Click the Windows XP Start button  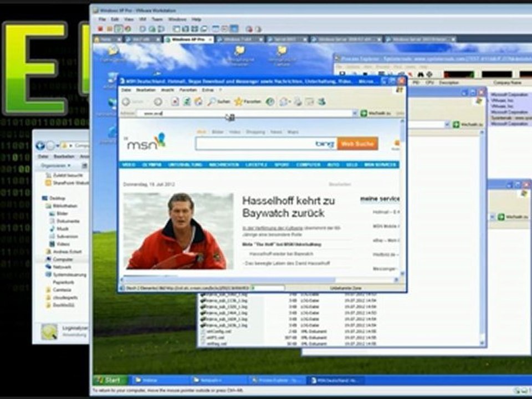click(x=110, y=380)
